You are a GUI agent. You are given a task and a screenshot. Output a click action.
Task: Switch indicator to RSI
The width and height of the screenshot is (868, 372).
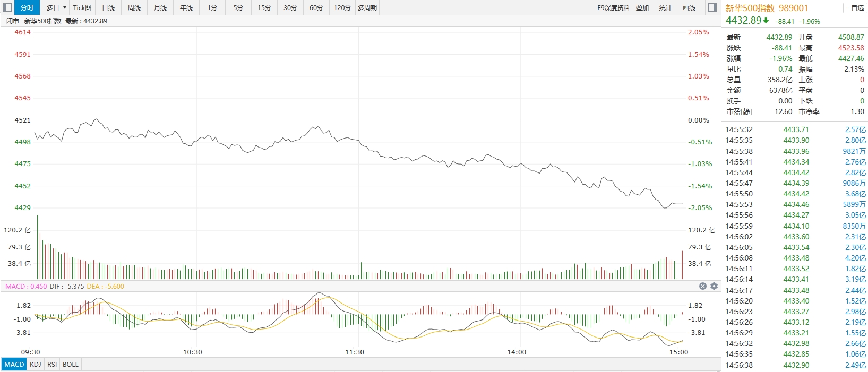pos(52,365)
